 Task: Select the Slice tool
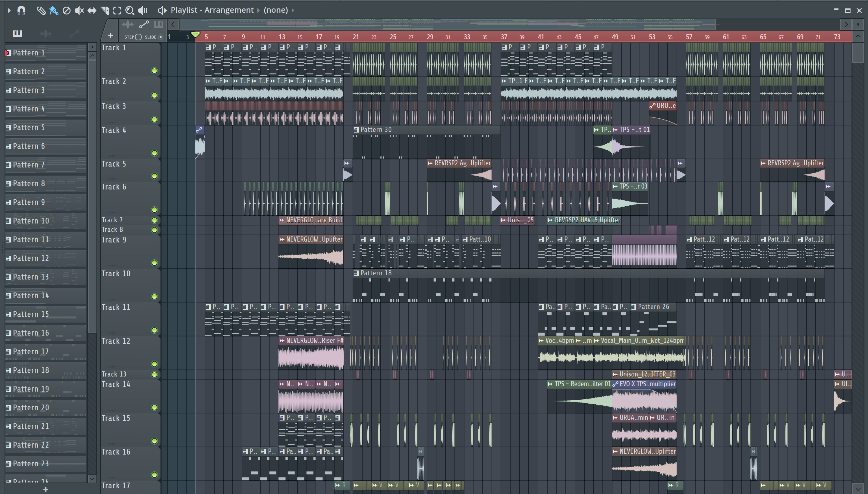click(105, 11)
